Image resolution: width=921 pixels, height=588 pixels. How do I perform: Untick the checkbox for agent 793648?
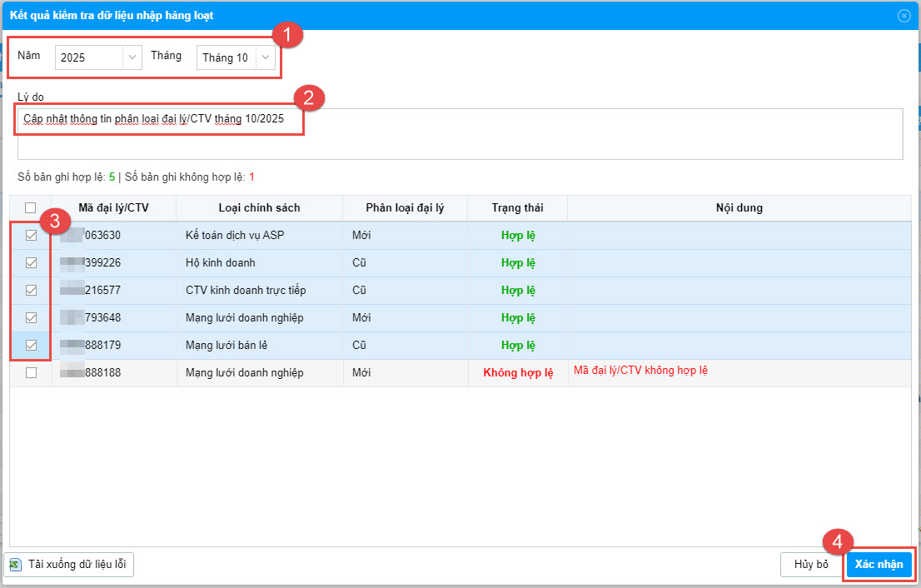[32, 318]
